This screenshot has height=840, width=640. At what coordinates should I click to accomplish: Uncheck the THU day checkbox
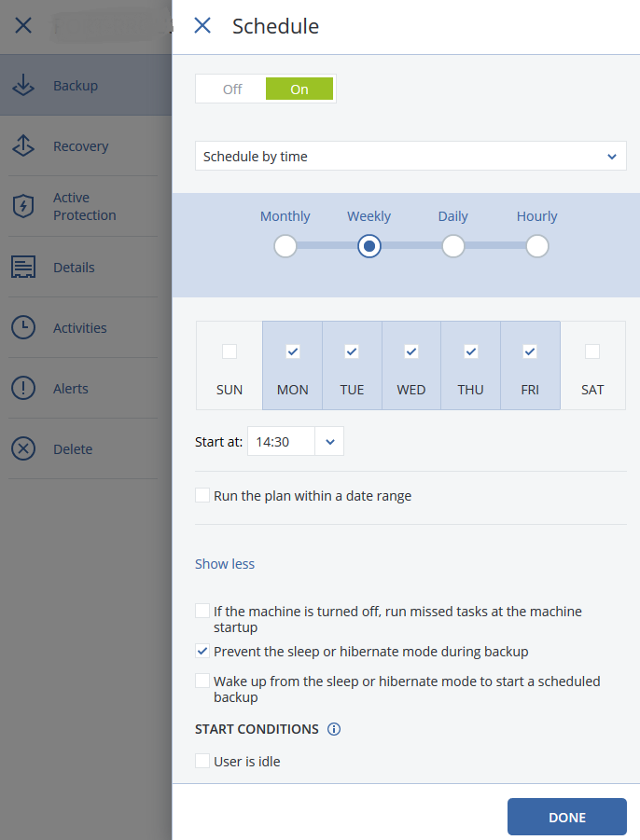[470, 351]
